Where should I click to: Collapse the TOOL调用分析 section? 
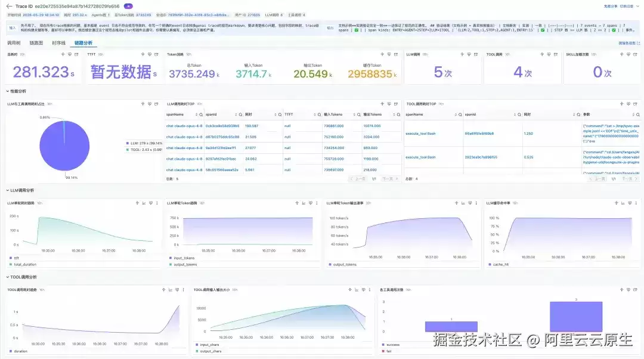pos(21,277)
